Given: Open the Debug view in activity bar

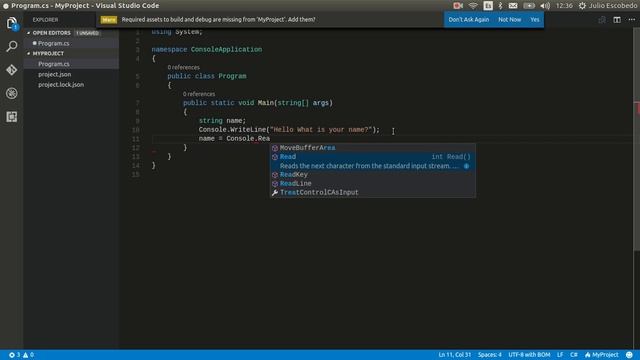Looking at the screenshot, I should (11, 93).
